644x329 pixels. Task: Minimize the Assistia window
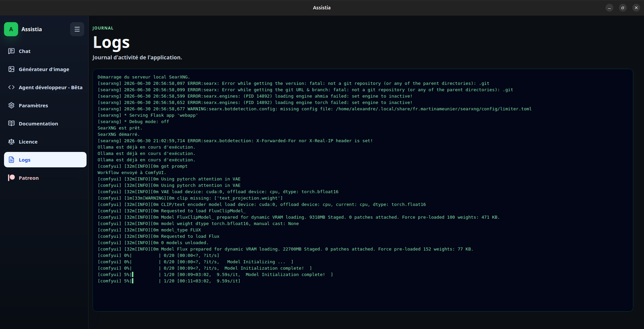tap(609, 8)
